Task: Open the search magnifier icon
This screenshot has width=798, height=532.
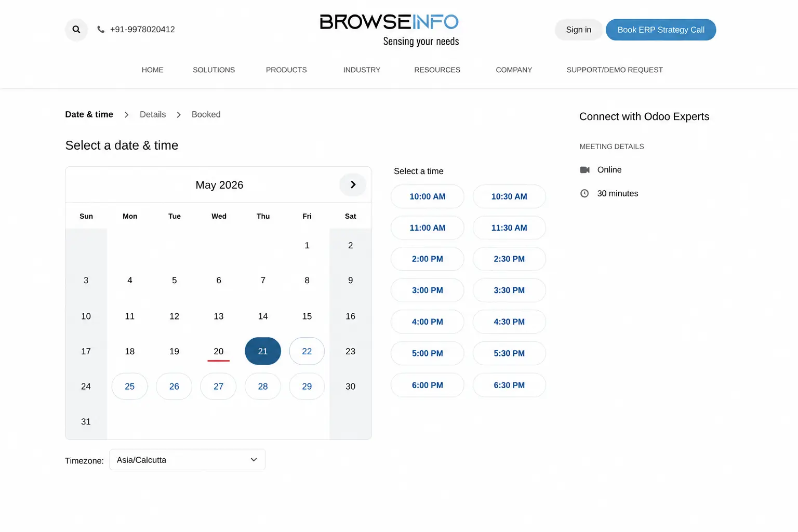Action: (x=76, y=30)
